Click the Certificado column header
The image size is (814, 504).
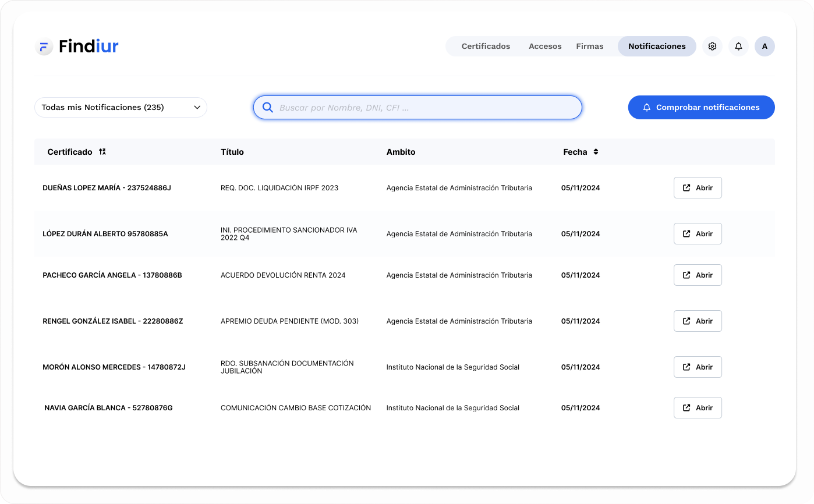click(x=70, y=152)
